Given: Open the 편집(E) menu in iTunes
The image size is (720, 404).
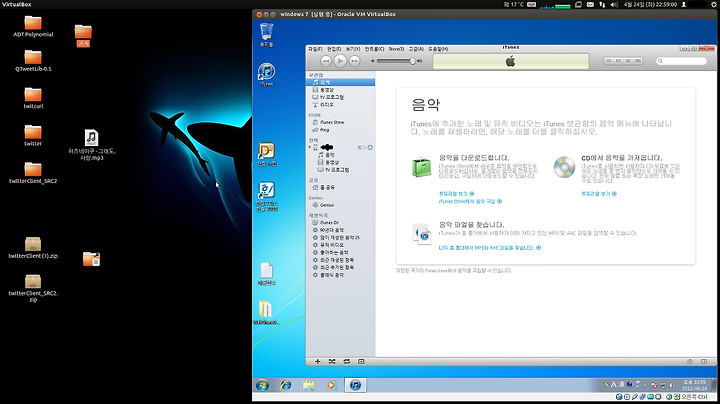Looking at the screenshot, I should (x=334, y=49).
